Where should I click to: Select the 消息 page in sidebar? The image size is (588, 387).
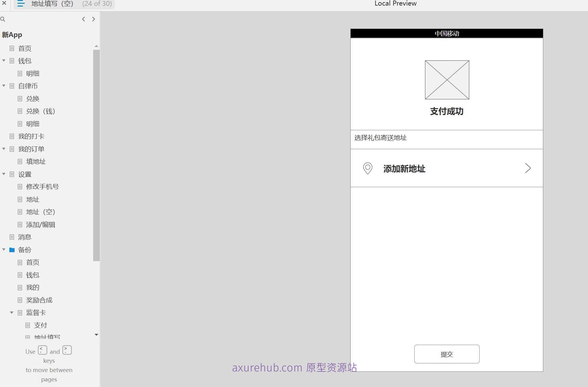(x=24, y=237)
